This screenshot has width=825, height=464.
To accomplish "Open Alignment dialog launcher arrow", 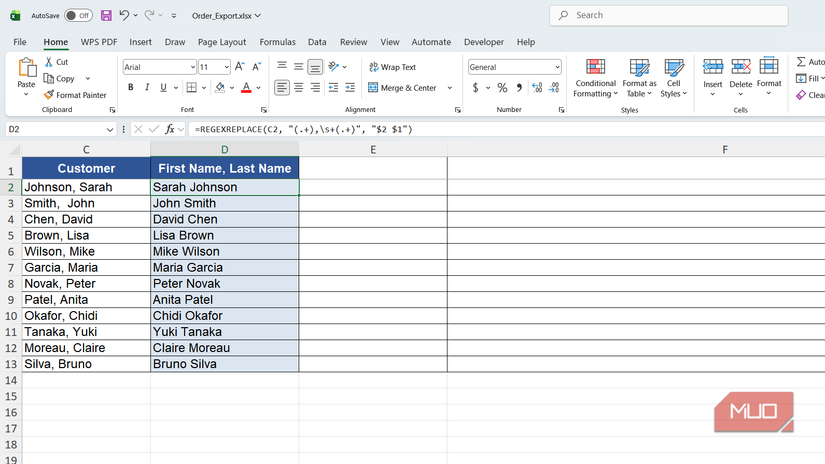I will pyautogui.click(x=458, y=110).
